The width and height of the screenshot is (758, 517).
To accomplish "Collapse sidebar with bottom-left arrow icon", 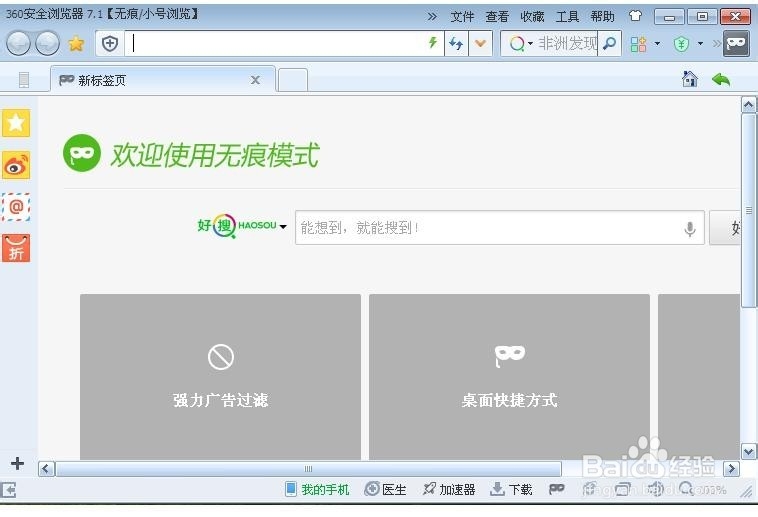I will [9, 490].
